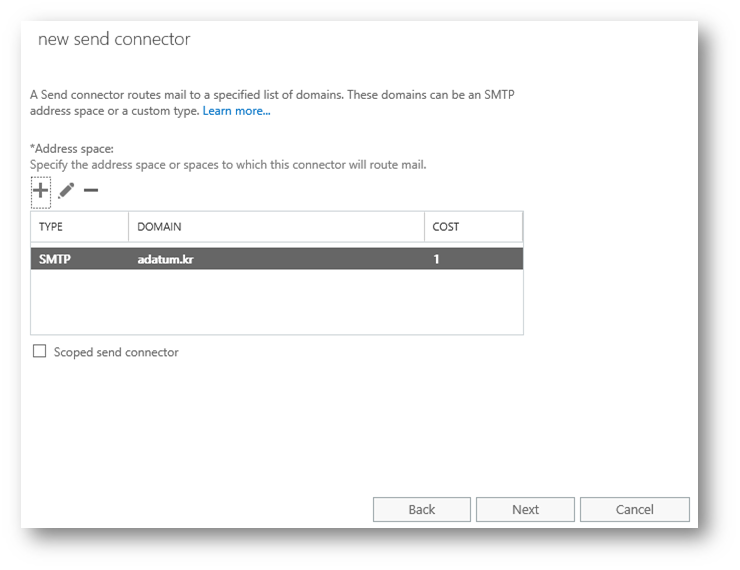This screenshot has height=570, width=740.
Task: Go back with the Back button
Action: tap(421, 510)
